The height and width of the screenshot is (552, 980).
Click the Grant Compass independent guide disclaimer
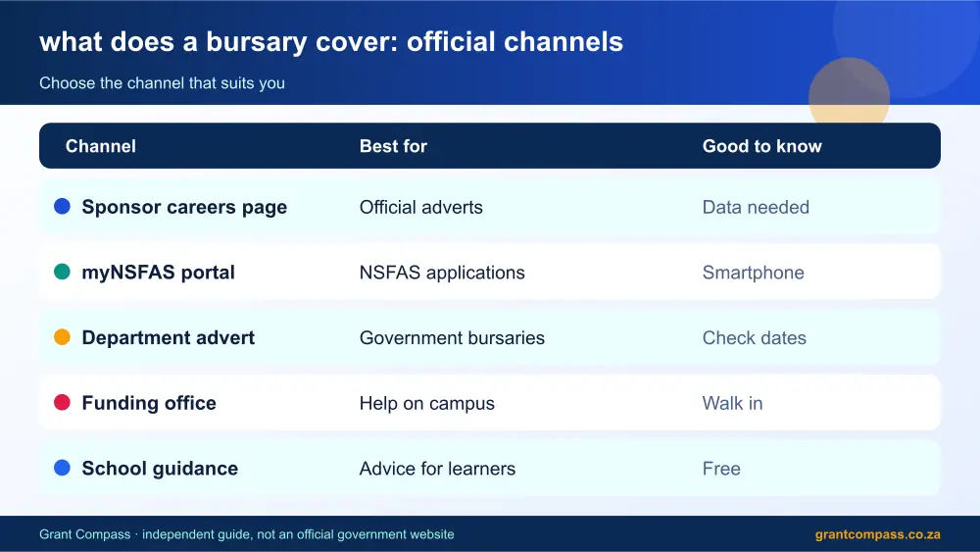[247, 534]
